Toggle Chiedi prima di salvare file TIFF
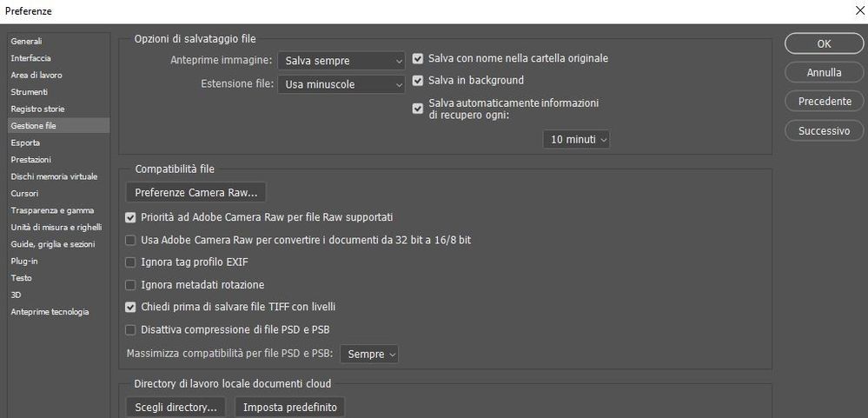 click(x=130, y=307)
